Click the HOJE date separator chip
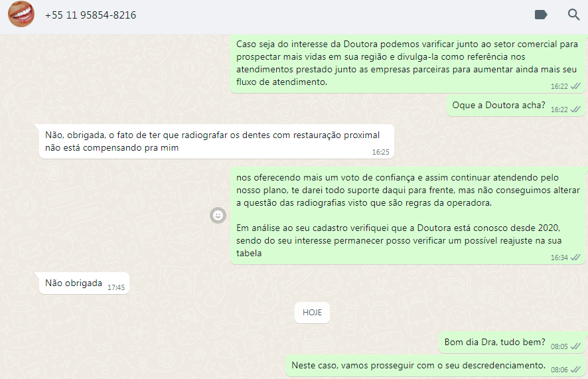This screenshot has width=588, height=379. 312,312
